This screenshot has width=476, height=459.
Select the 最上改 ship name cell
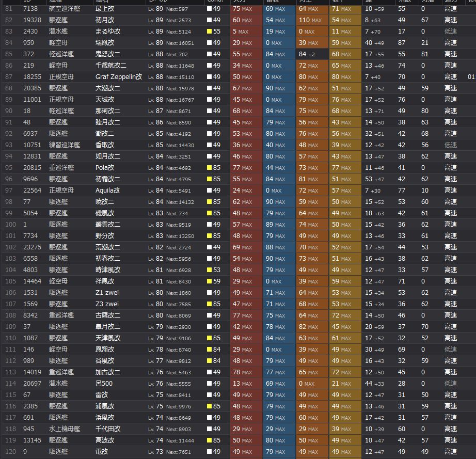click(105, 9)
